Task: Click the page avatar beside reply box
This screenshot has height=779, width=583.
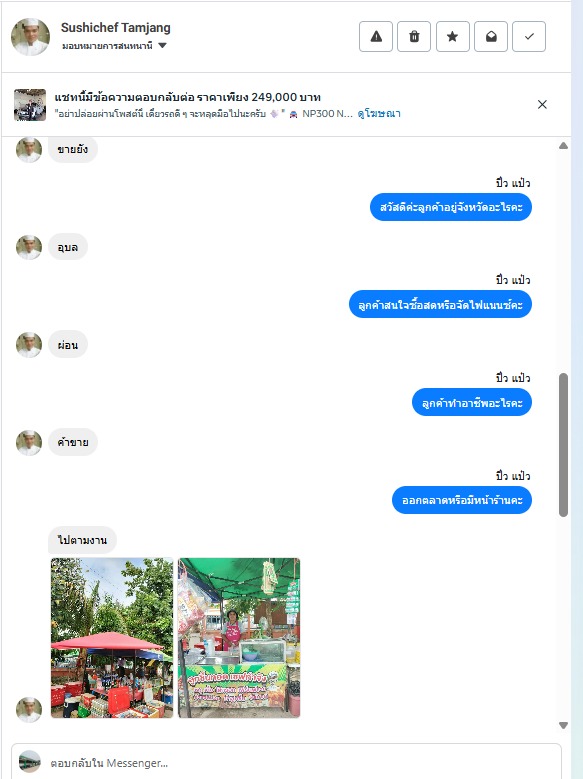Action: [x=30, y=762]
